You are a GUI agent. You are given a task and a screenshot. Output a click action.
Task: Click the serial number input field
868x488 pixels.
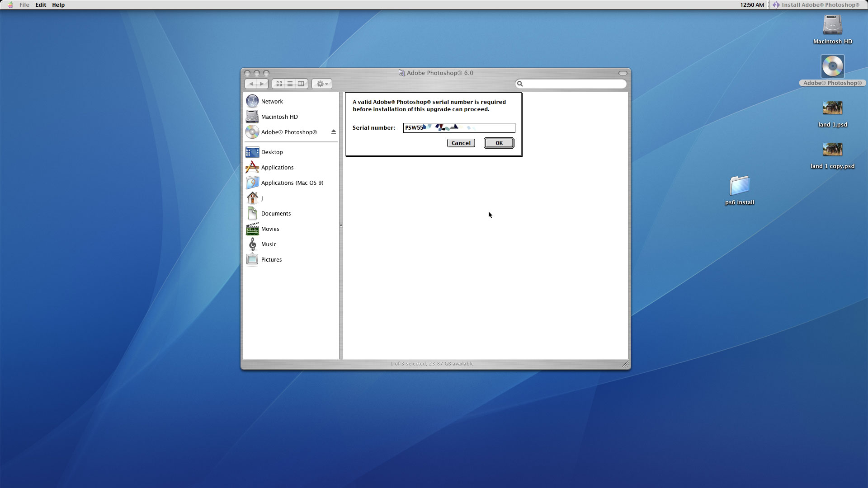(x=459, y=127)
